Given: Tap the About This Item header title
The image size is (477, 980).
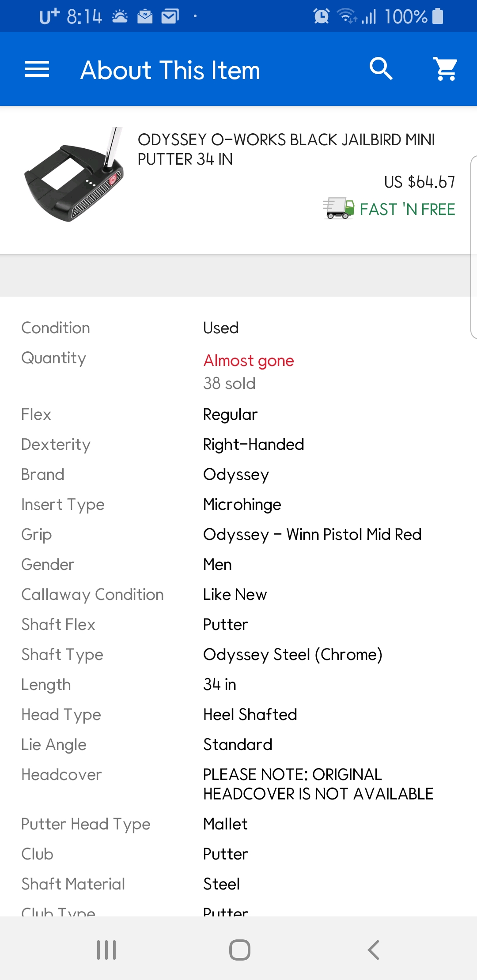Looking at the screenshot, I should click(170, 70).
